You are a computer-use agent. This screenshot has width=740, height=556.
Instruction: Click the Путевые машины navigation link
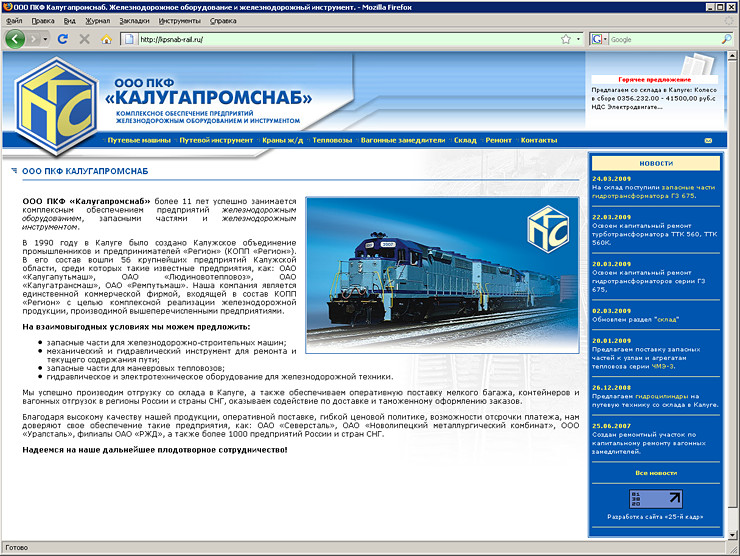click(x=139, y=140)
